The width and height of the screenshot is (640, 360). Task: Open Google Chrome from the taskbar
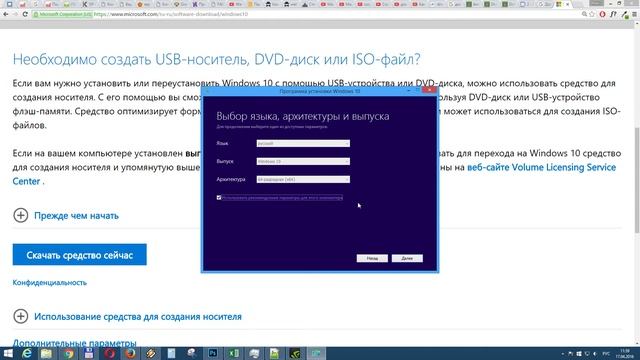pyautogui.click(x=68, y=353)
